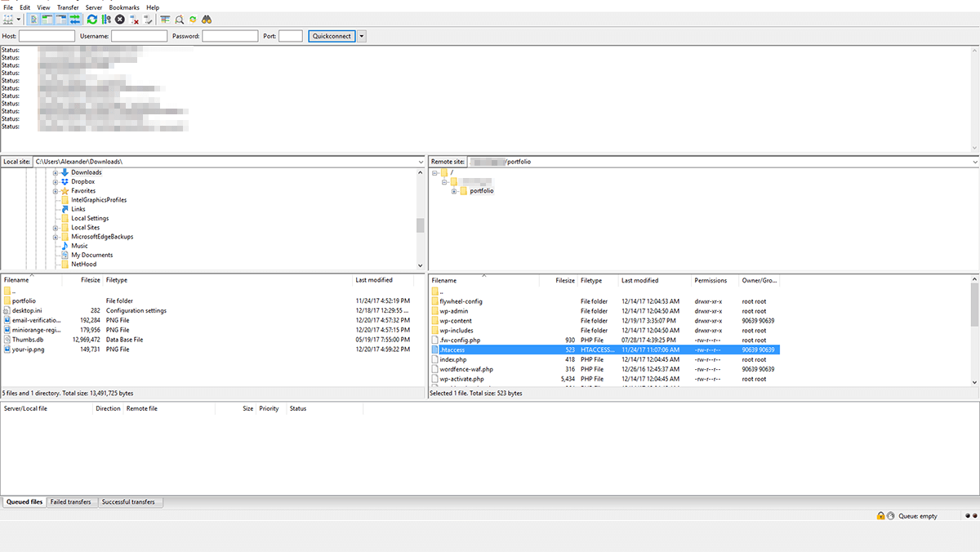980x552 pixels.
Task: Select wp-content folder in remote list
Action: (456, 321)
